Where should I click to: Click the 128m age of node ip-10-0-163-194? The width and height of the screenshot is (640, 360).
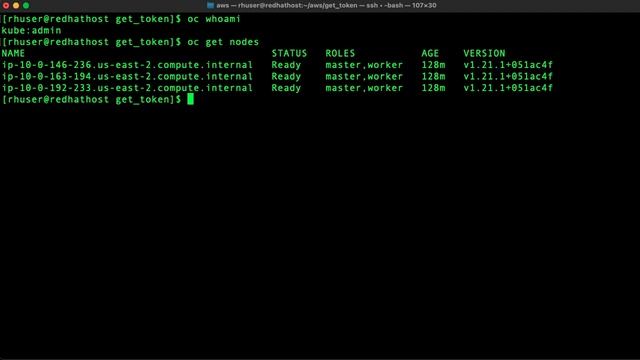(433, 76)
